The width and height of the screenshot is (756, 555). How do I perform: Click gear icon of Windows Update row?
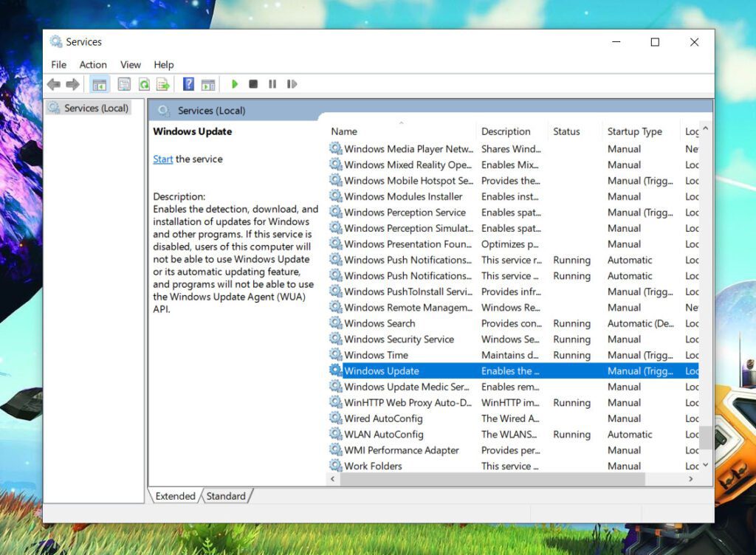click(336, 370)
